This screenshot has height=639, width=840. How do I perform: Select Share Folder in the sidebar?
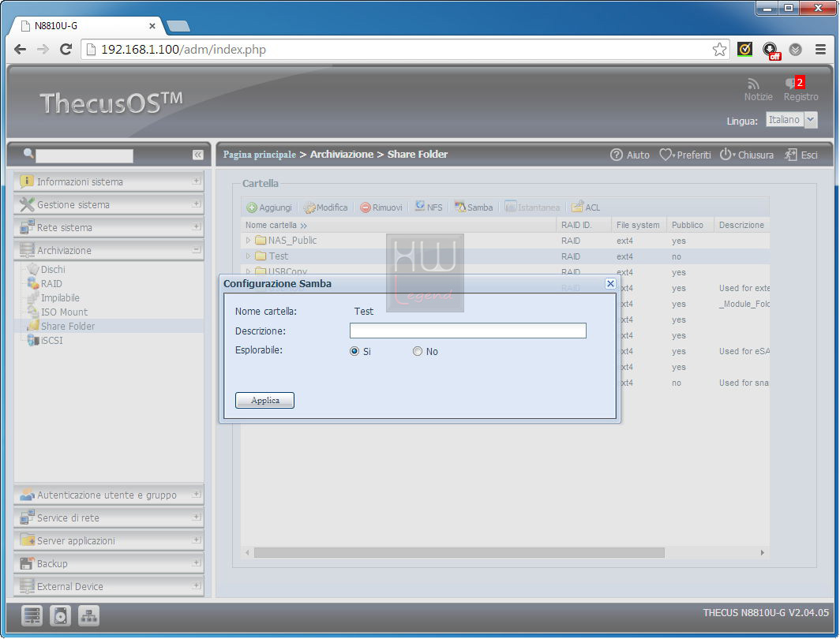(x=68, y=326)
